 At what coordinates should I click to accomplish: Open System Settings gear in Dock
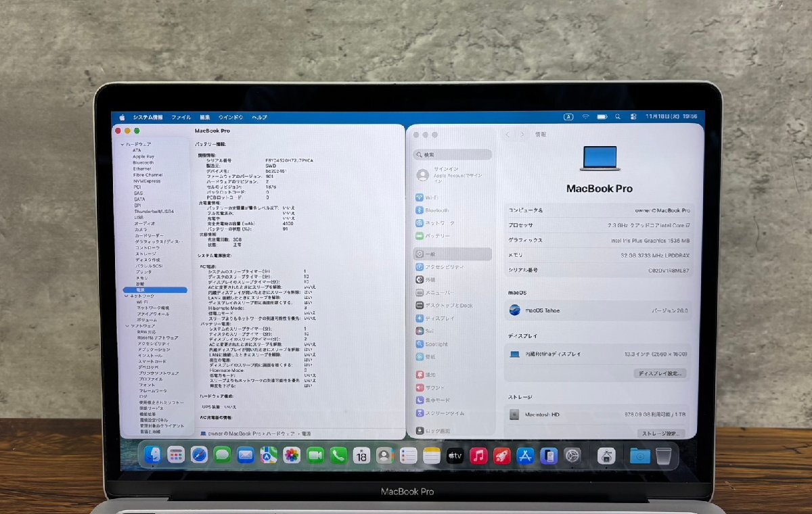coord(573,456)
